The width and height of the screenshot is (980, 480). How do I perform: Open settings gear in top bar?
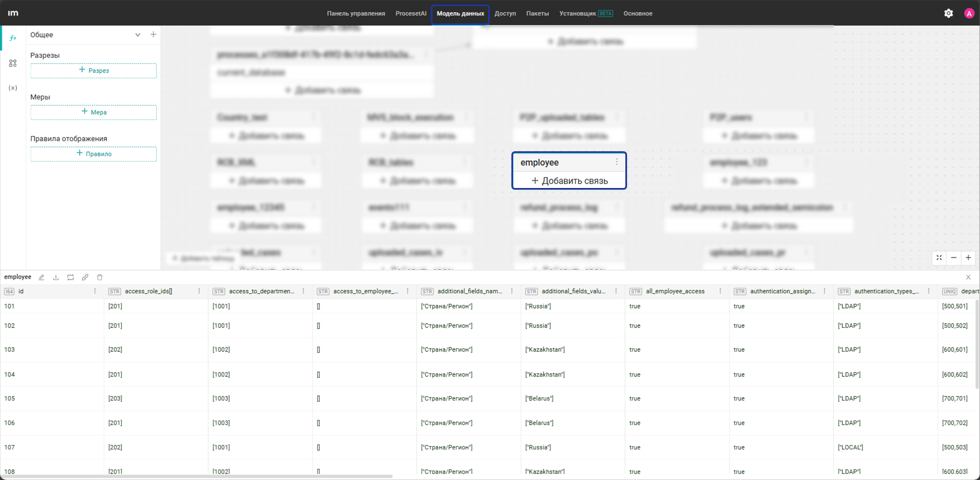(948, 13)
